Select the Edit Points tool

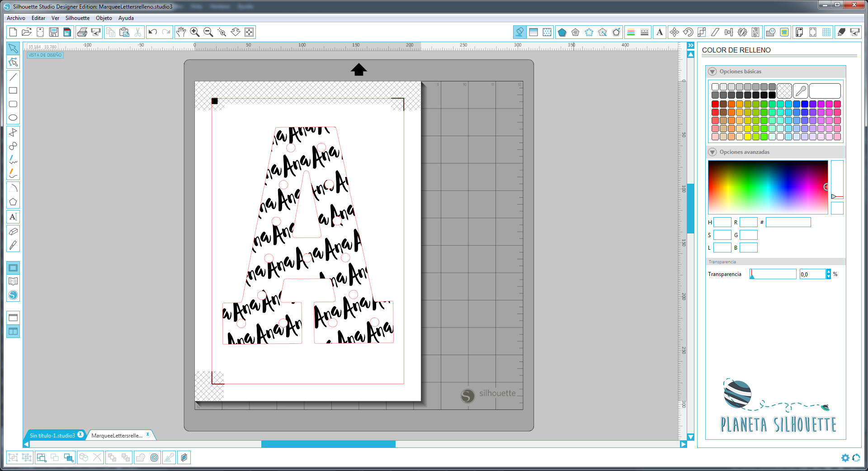coord(13,62)
